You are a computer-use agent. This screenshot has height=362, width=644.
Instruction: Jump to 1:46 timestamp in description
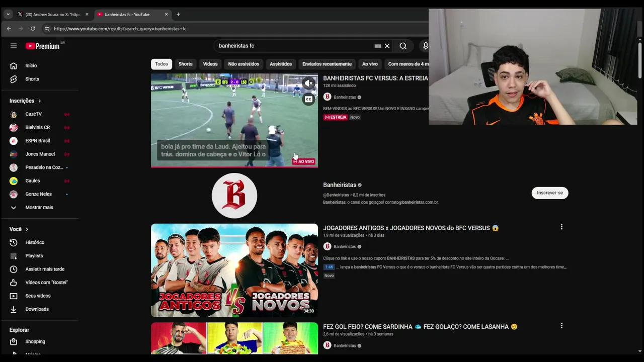(x=329, y=267)
